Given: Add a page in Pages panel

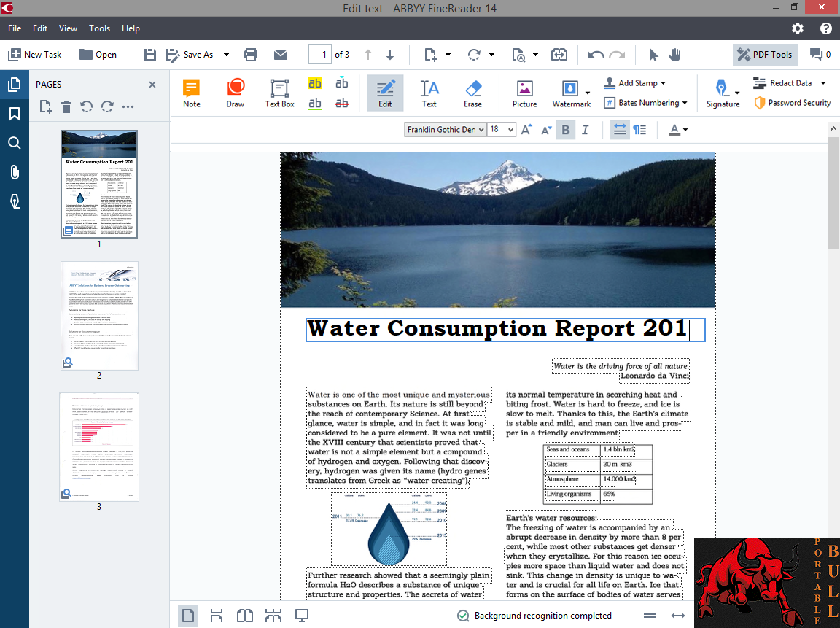Looking at the screenshot, I should point(46,106).
